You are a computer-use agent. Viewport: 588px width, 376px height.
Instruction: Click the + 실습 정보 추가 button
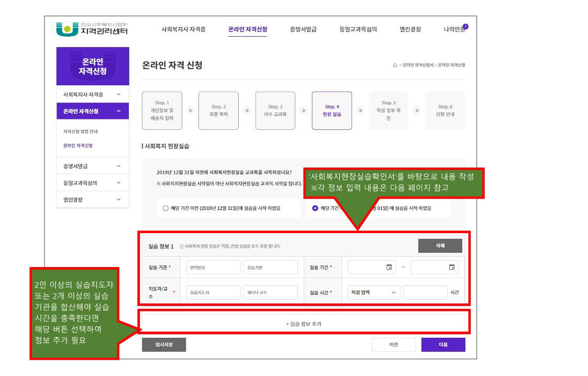click(x=304, y=324)
